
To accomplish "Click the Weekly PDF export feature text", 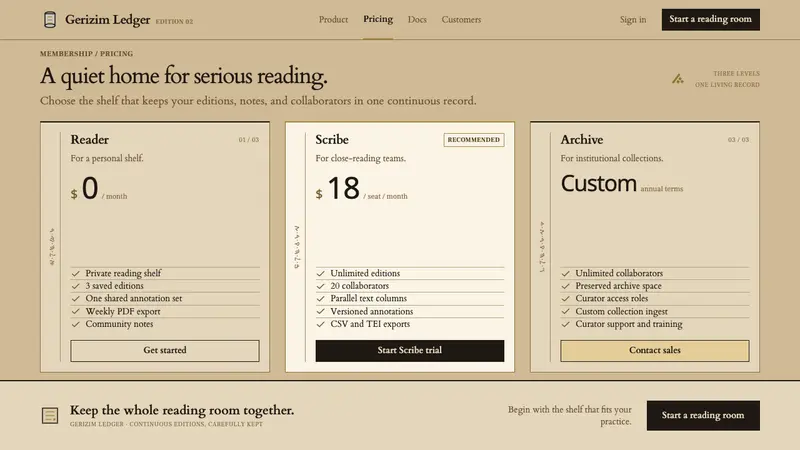I will tap(122, 311).
